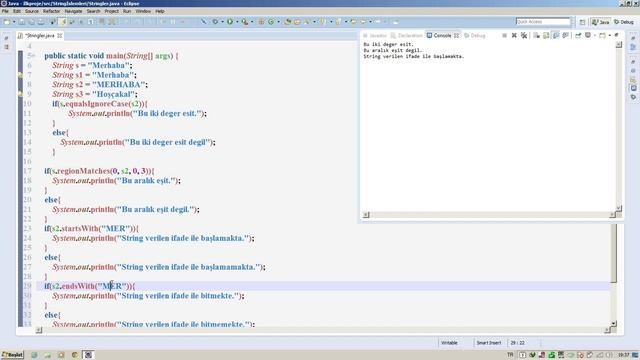This screenshot has height=360, width=640.
Task: Launch the External Tools run icon
Action: tap(244, 22)
